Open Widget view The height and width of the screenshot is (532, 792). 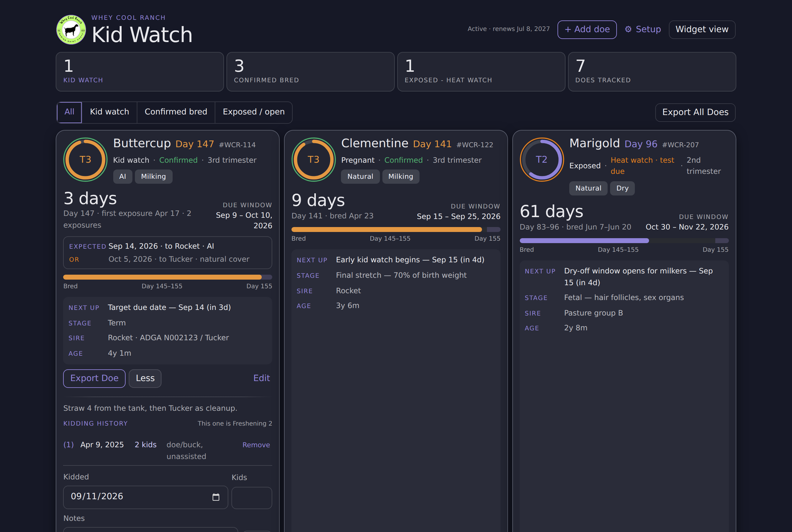click(702, 29)
